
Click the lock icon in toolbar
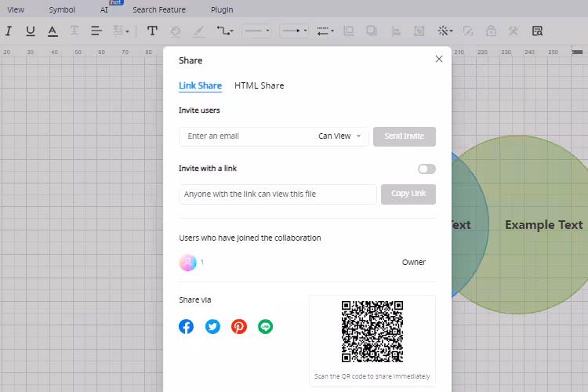(491, 31)
